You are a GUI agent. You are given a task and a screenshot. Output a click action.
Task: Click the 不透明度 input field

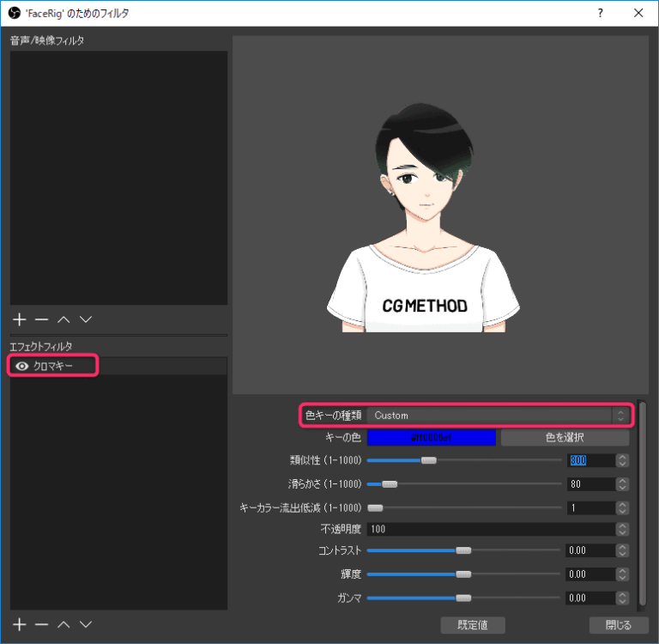click(x=489, y=529)
